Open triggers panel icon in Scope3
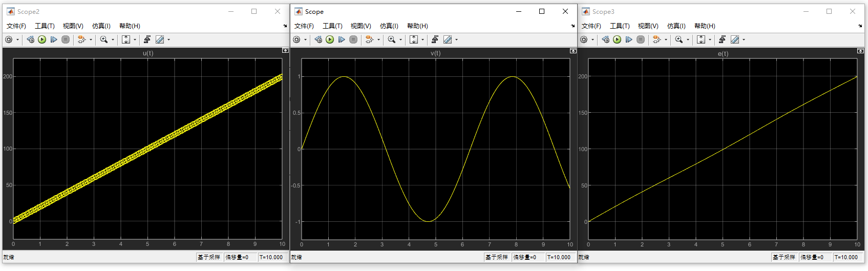 (x=723, y=39)
